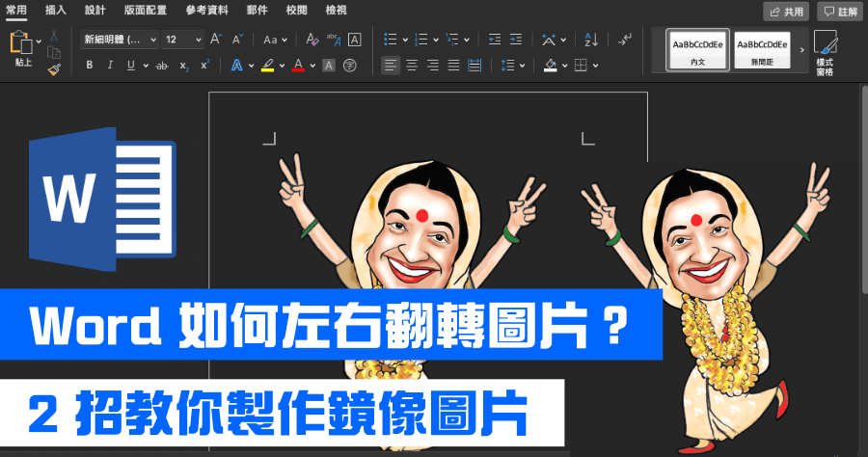The height and width of the screenshot is (457, 868).
Task: Click the enclosed character 字 icon
Action: [349, 66]
